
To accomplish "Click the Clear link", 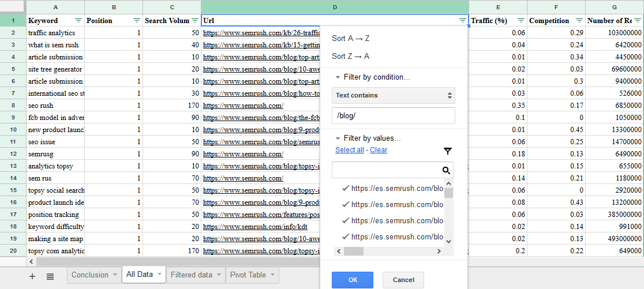I will pyautogui.click(x=379, y=150).
